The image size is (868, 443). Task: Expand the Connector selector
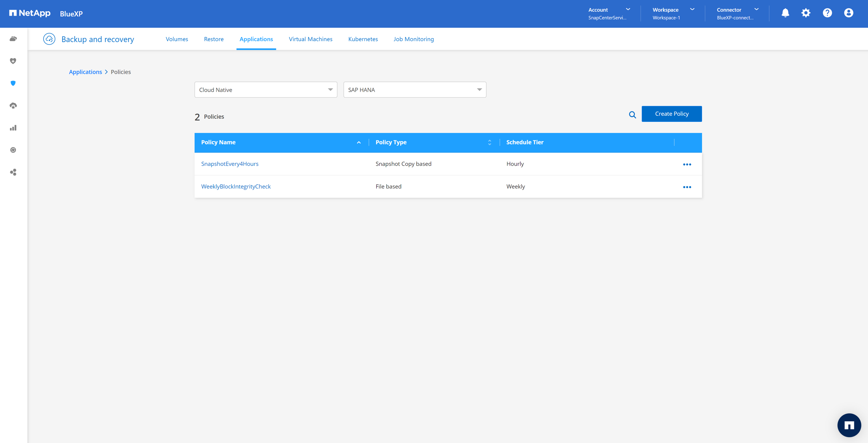[737, 13]
